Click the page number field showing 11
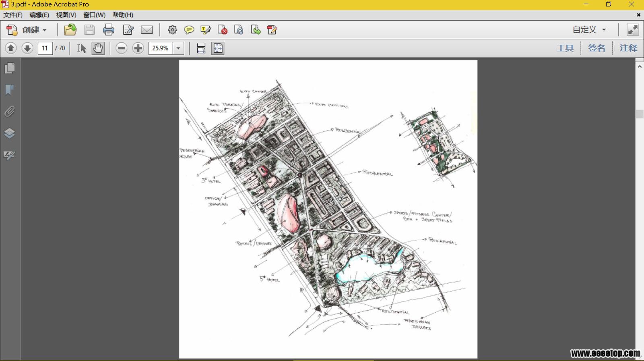This screenshot has width=644, height=361. click(x=45, y=48)
